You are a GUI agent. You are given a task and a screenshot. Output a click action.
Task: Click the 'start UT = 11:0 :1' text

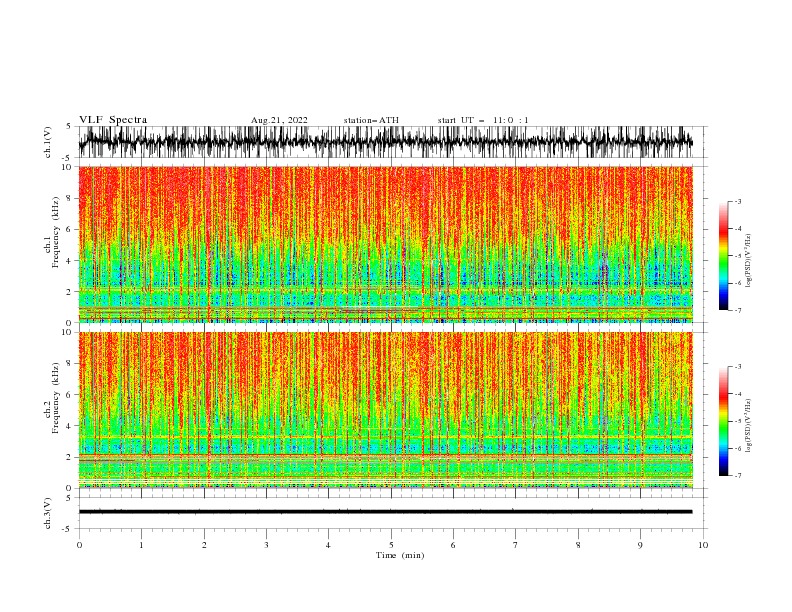coord(483,120)
